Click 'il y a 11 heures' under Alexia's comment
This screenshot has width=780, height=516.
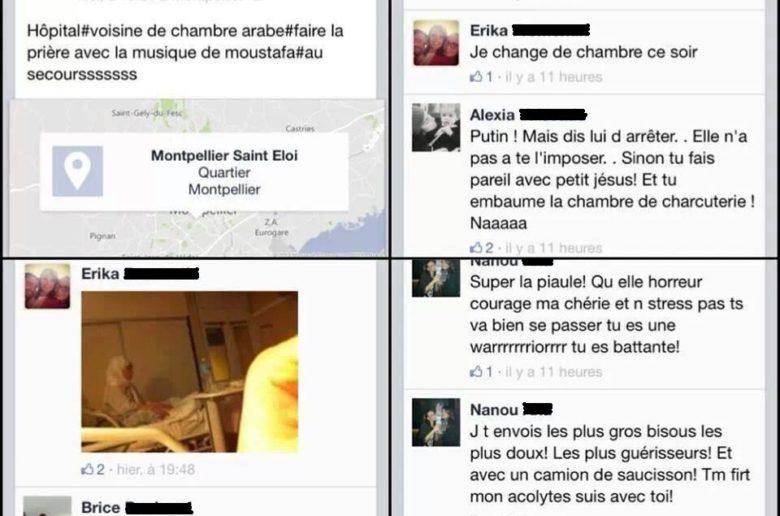point(554,248)
